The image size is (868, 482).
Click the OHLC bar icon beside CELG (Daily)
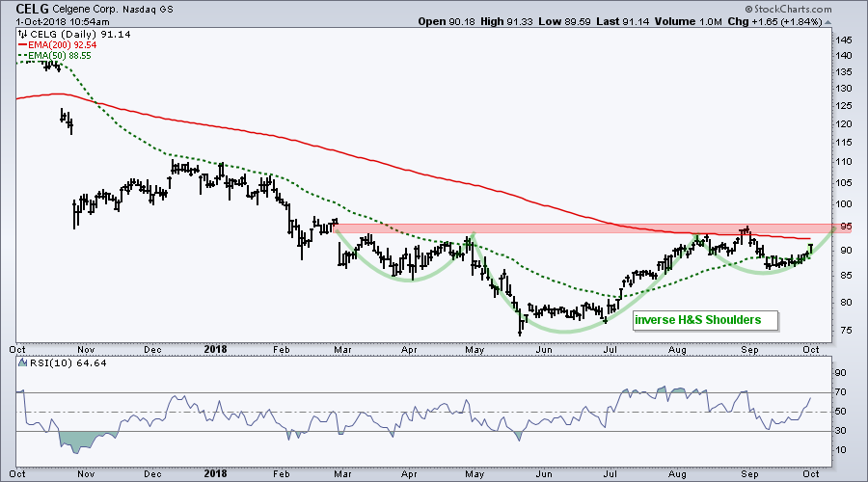click(x=22, y=35)
